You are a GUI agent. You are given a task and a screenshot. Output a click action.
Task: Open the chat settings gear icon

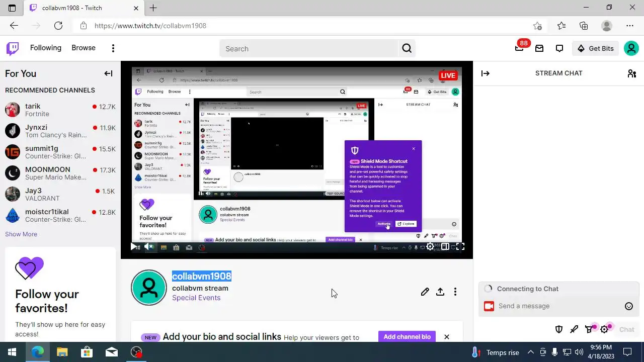pos(605,329)
